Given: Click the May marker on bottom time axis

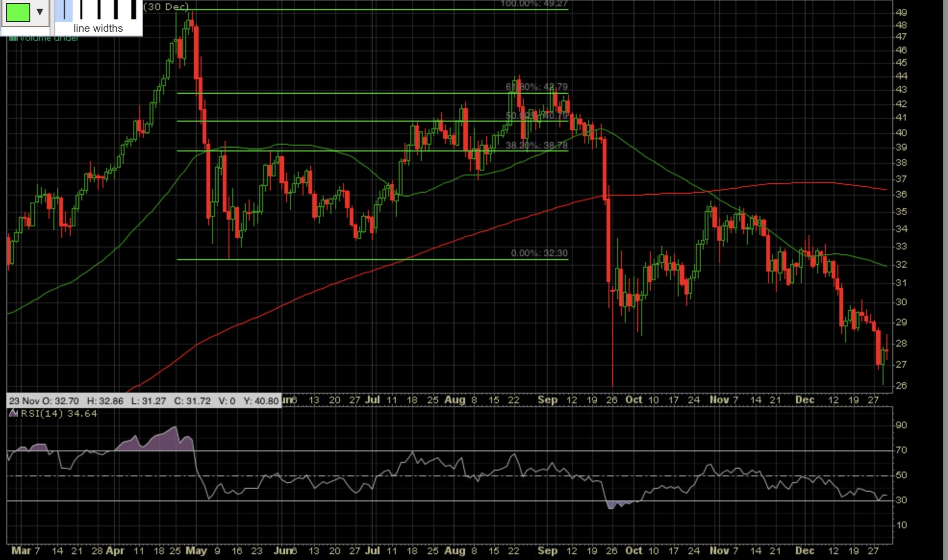Looking at the screenshot, I should pos(196,550).
